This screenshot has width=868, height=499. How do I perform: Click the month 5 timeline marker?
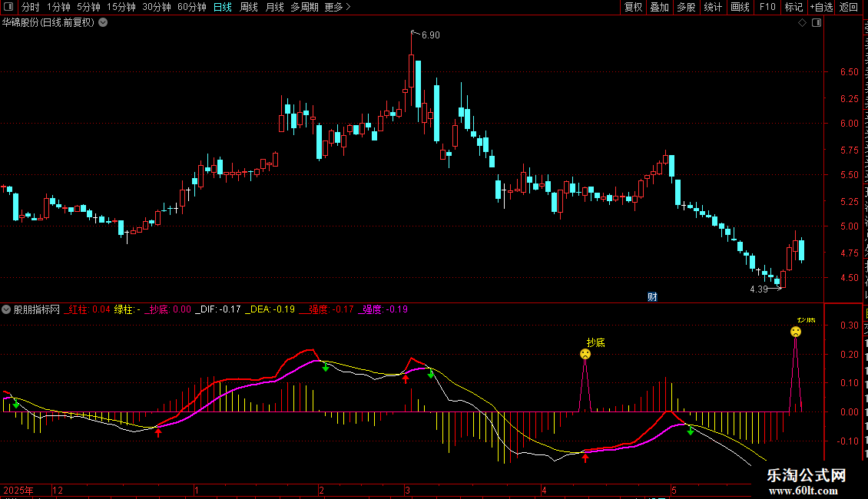click(674, 490)
